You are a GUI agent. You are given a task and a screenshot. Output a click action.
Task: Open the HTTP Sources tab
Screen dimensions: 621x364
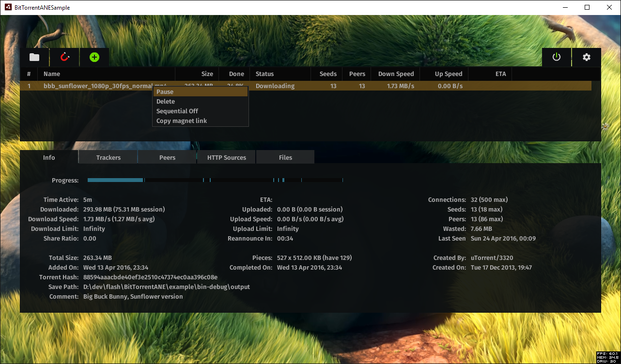[x=227, y=157]
